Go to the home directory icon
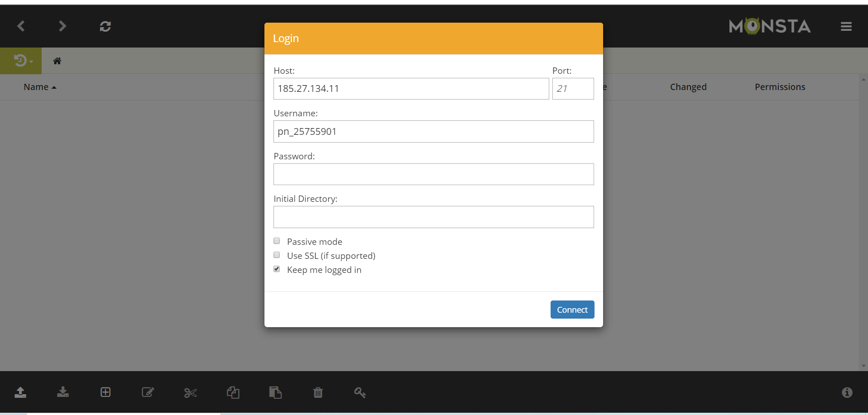This screenshot has height=415, width=868. click(57, 61)
